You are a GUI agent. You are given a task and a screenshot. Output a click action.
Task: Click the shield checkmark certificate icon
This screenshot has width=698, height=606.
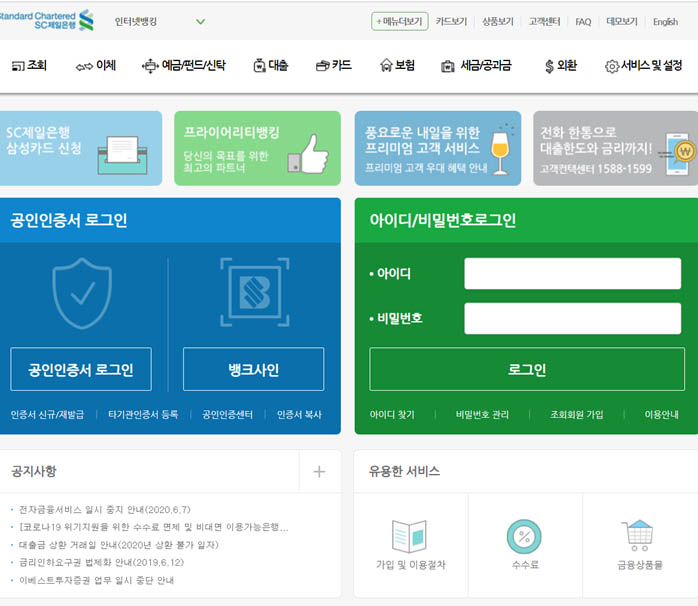click(82, 293)
